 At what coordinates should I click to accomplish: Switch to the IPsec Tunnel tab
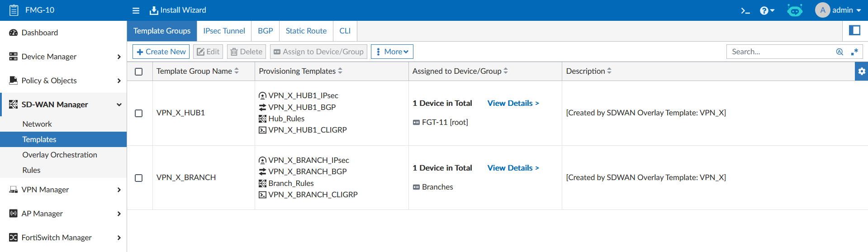(224, 31)
